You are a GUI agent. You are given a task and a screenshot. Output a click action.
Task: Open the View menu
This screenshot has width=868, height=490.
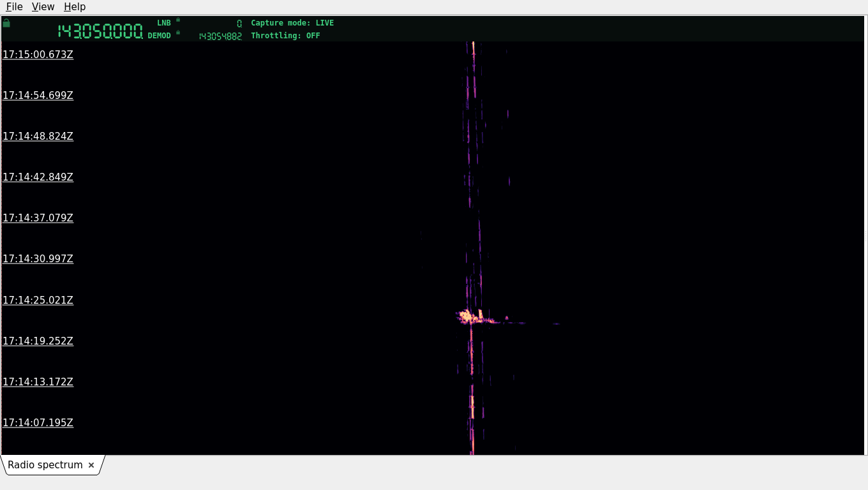(x=43, y=6)
